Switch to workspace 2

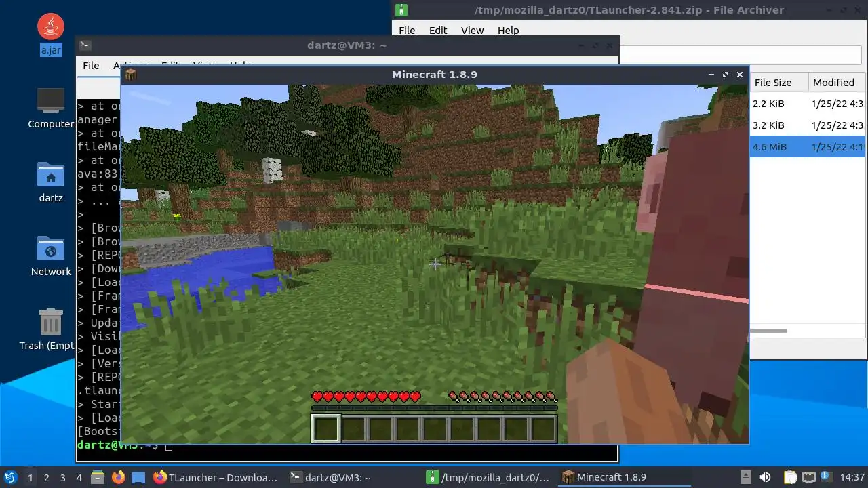pos(46,477)
